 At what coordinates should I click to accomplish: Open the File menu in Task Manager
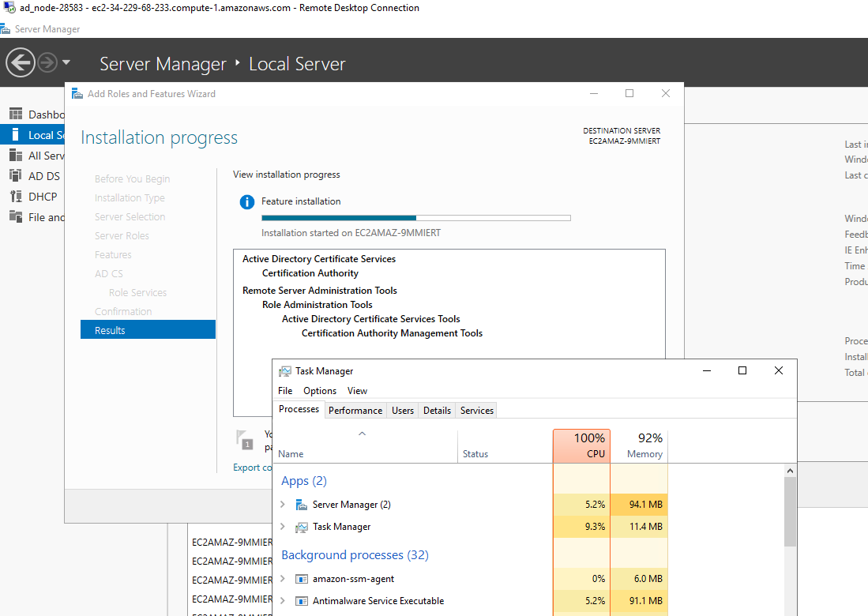coord(285,391)
